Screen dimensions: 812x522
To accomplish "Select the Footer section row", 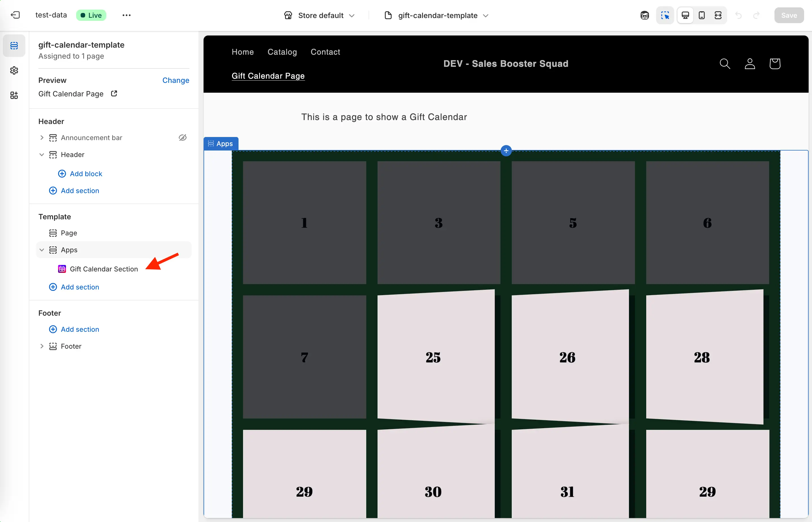I will coord(114,346).
